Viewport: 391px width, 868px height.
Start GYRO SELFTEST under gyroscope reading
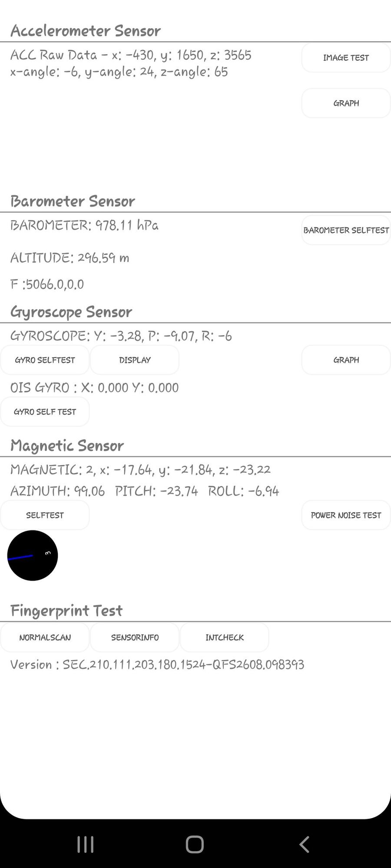point(45,360)
